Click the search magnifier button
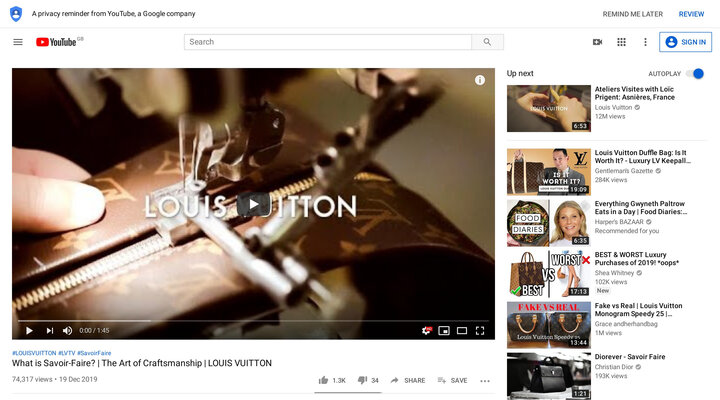The width and height of the screenshot is (720, 400). click(487, 42)
